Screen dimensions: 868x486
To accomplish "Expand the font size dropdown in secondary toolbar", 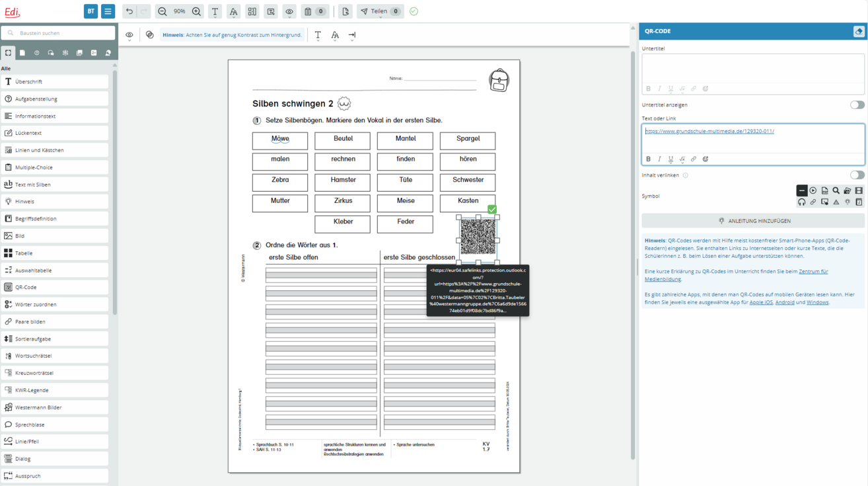I will click(335, 36).
